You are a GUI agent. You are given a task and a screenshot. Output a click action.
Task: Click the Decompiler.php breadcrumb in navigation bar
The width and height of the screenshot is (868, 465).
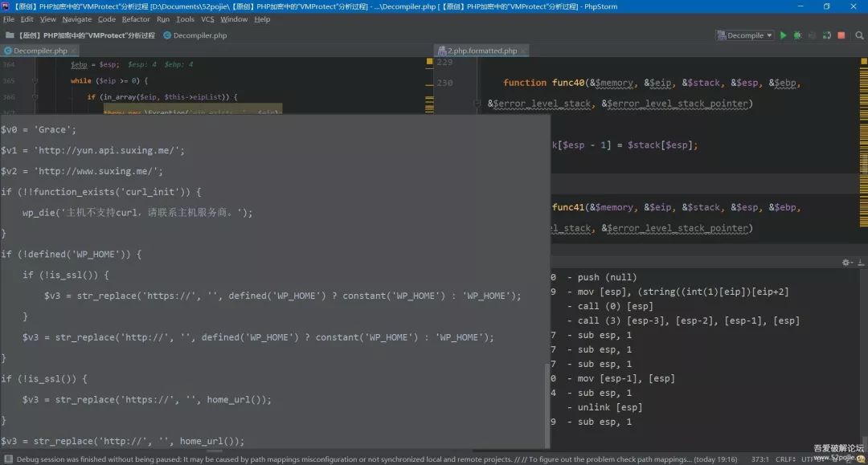[200, 35]
